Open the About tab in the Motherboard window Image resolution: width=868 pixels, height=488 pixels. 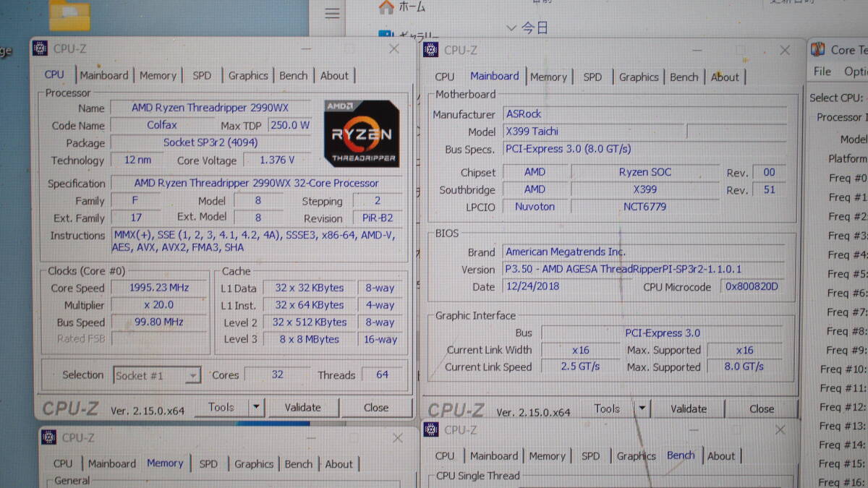pos(725,77)
